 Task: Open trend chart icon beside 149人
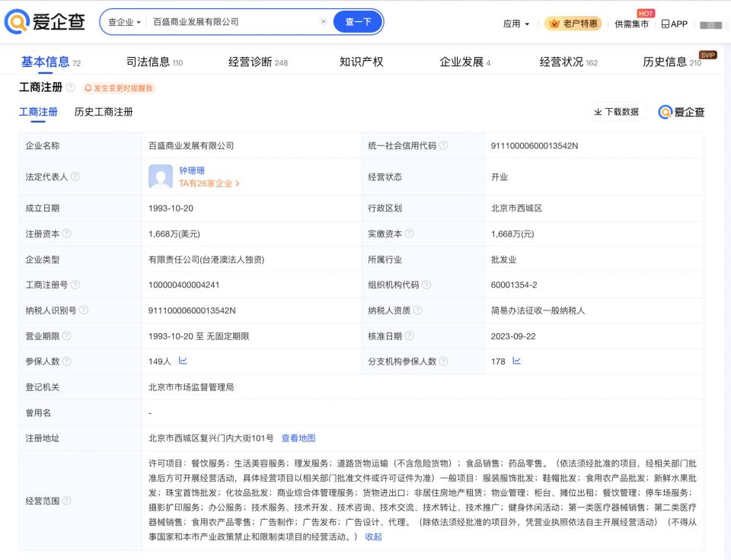183,361
